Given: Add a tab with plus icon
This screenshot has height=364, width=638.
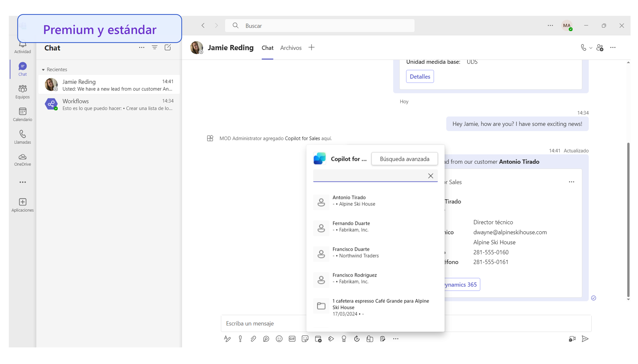Looking at the screenshot, I should click(x=312, y=47).
